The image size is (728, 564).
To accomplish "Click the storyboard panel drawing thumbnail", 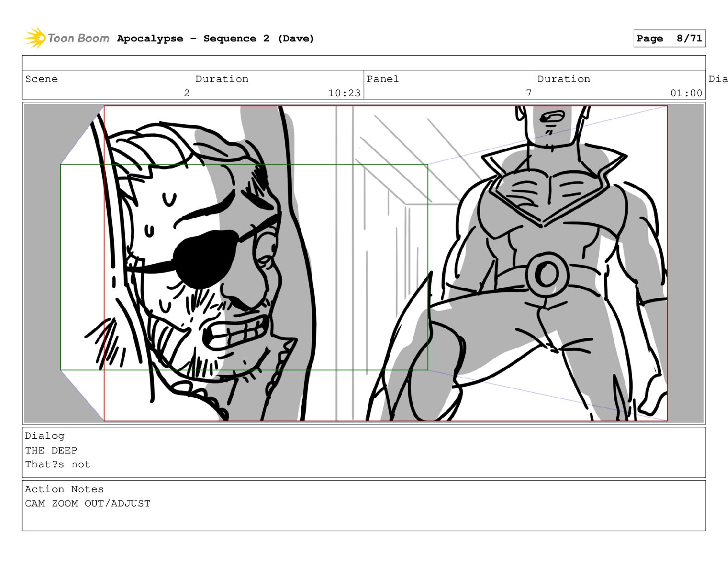I will pyautogui.click(x=364, y=263).
